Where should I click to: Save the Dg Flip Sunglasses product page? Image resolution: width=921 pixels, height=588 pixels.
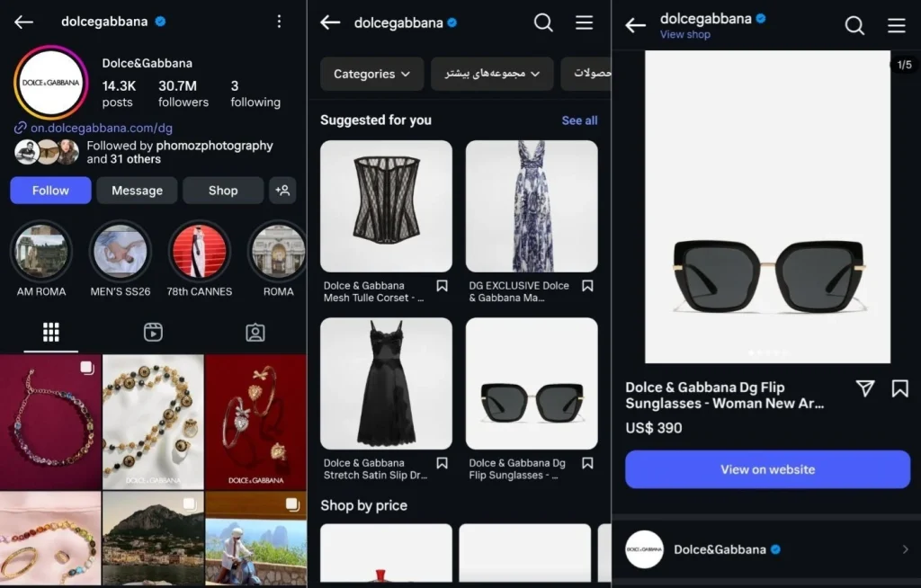(899, 388)
